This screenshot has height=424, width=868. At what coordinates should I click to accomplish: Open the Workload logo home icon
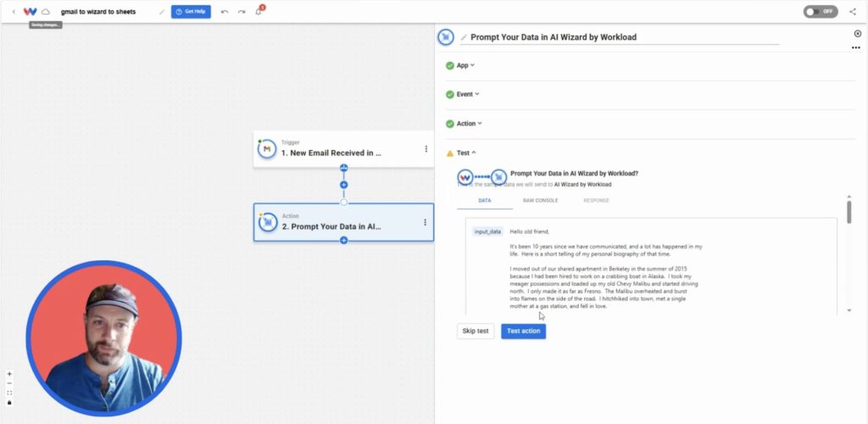coord(30,12)
